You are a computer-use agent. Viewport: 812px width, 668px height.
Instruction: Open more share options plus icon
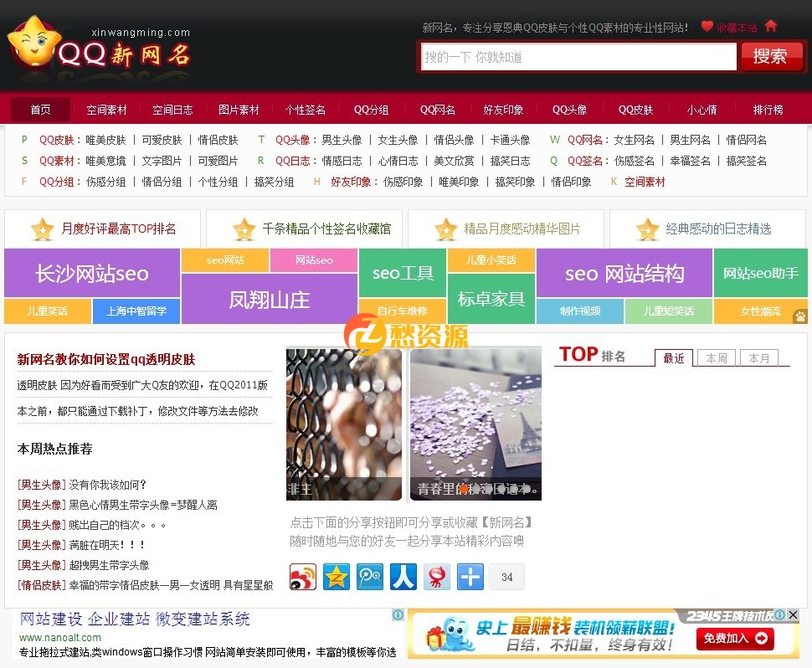[470, 577]
